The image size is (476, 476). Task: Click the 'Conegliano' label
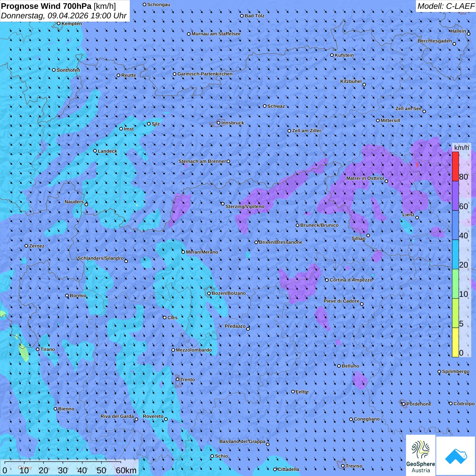pyautogui.click(x=367, y=419)
